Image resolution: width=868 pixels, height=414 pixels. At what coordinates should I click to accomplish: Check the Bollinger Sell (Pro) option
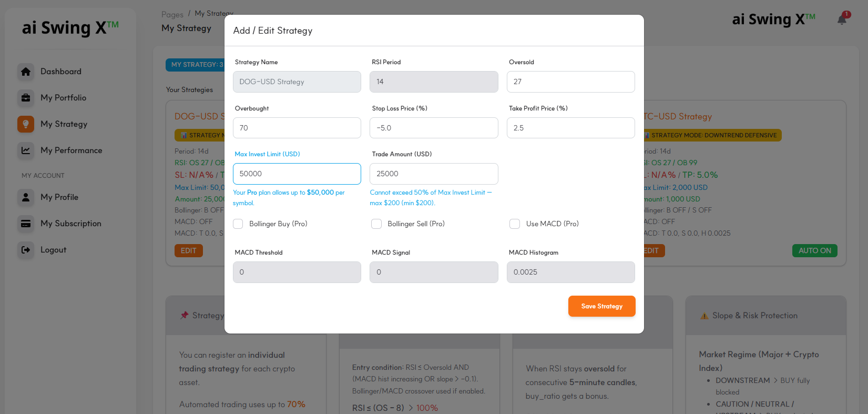(376, 224)
